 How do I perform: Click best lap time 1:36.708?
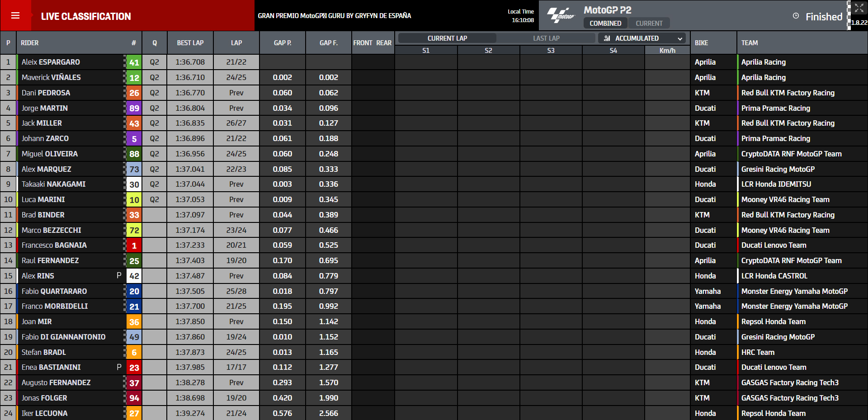190,62
